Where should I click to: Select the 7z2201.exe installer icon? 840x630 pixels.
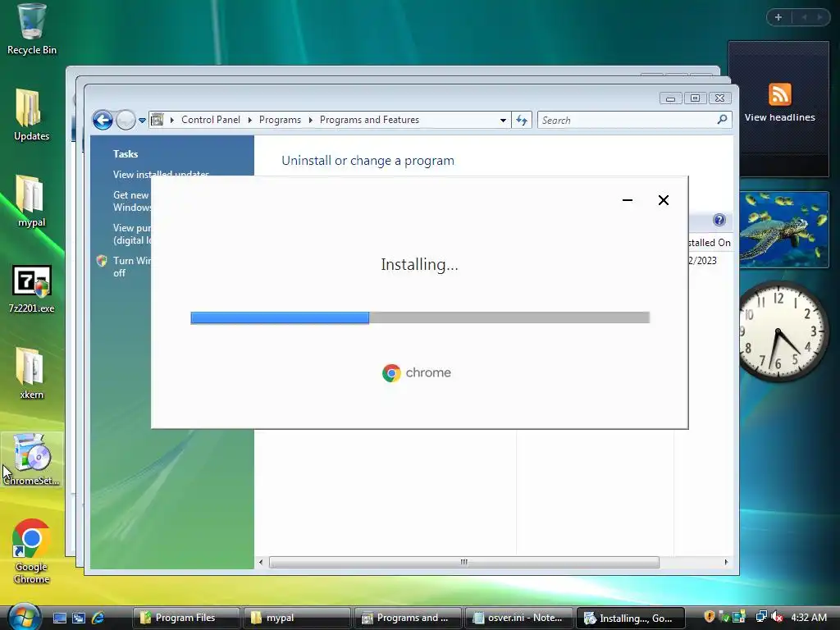[x=32, y=288]
